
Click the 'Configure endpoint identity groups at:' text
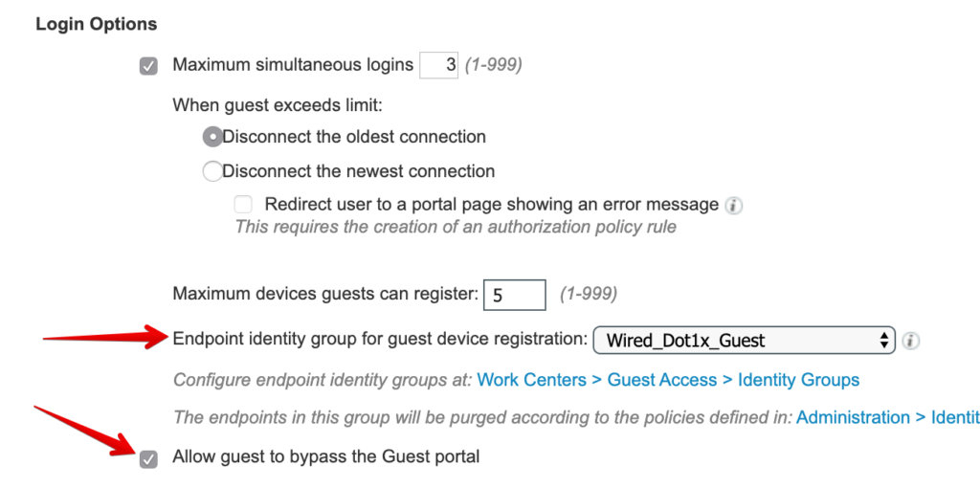click(323, 380)
